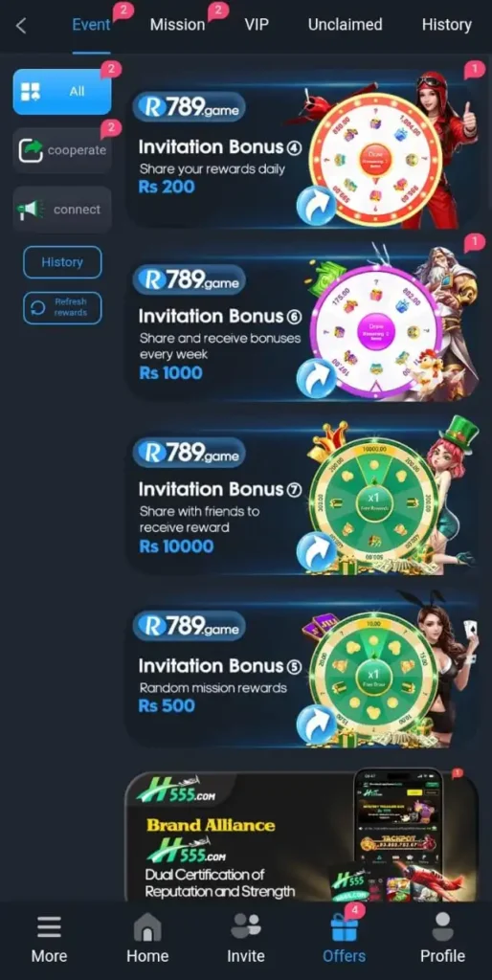This screenshot has width=492, height=980.
Task: Select the Offers gift icon
Action: [345, 926]
